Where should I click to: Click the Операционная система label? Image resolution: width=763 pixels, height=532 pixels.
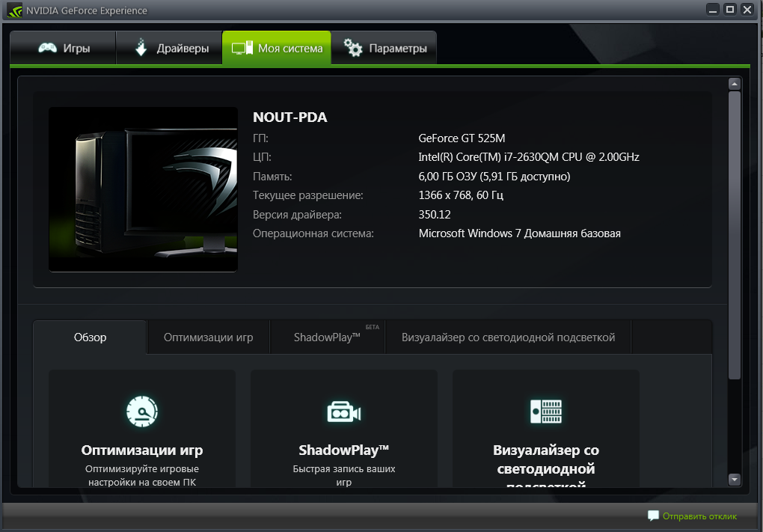313,233
